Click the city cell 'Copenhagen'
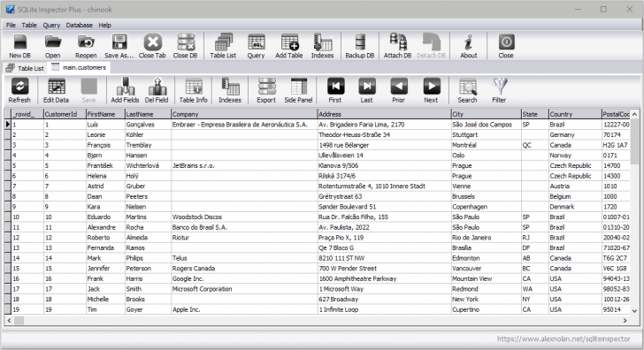This screenshot has height=350, width=644. pos(486,207)
